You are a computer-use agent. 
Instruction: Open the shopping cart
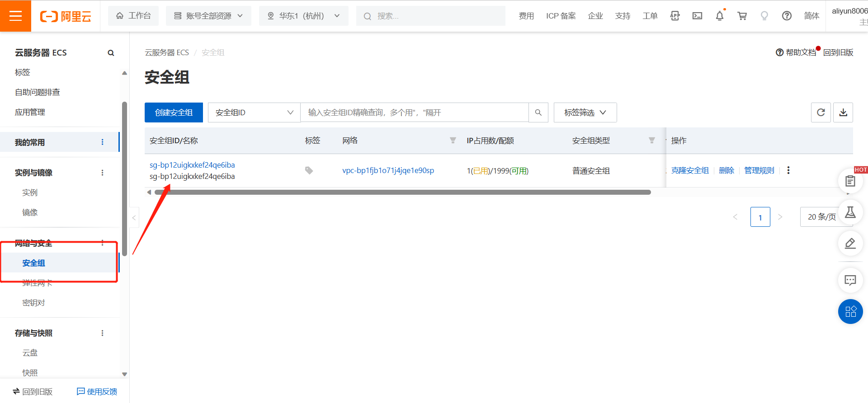pos(742,16)
